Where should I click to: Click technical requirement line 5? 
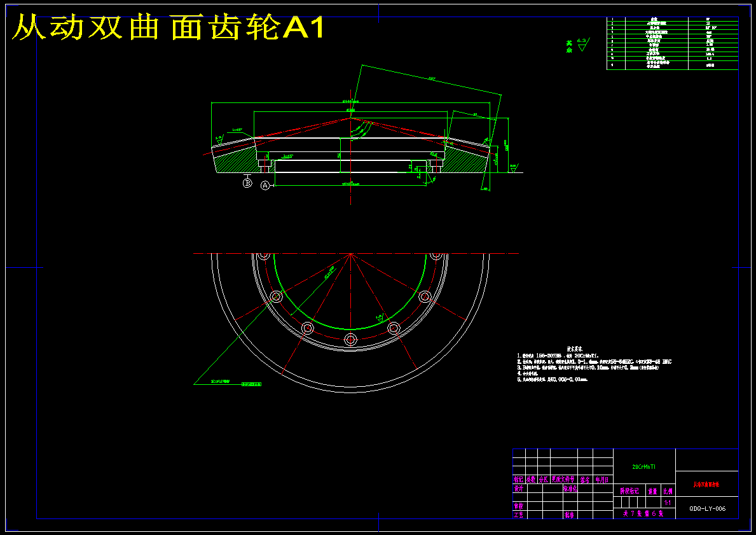pos(552,380)
